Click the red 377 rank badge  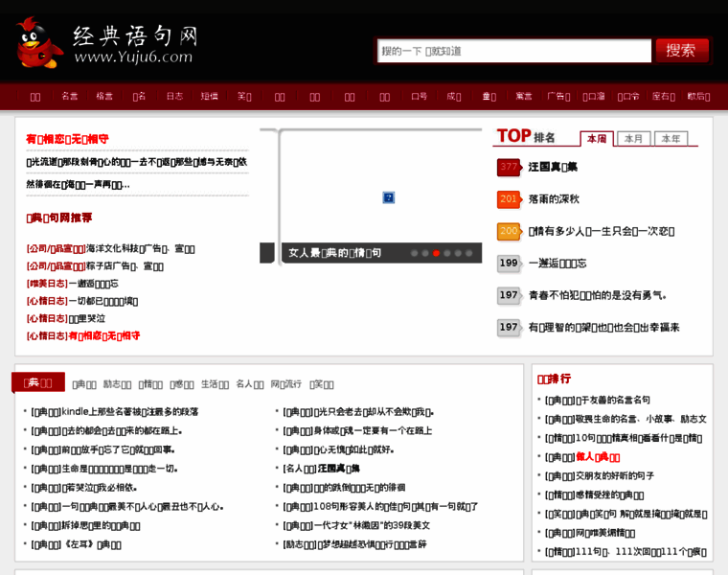(509, 167)
